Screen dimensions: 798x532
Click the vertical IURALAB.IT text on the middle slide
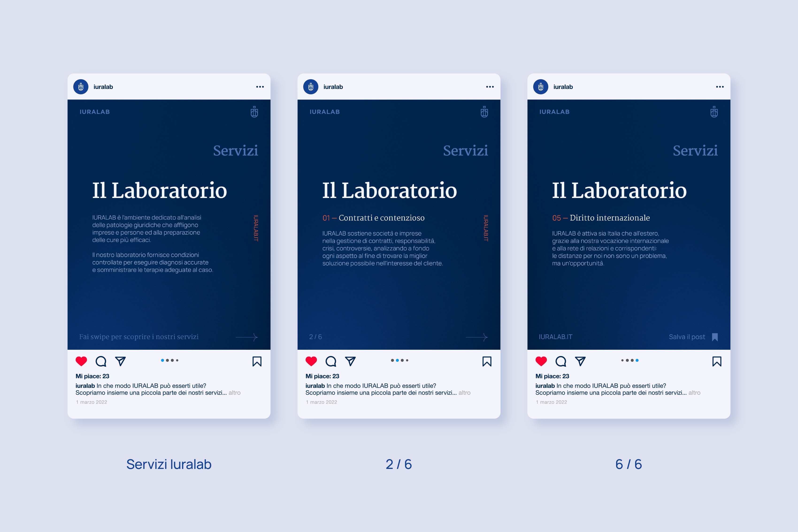coord(486,228)
